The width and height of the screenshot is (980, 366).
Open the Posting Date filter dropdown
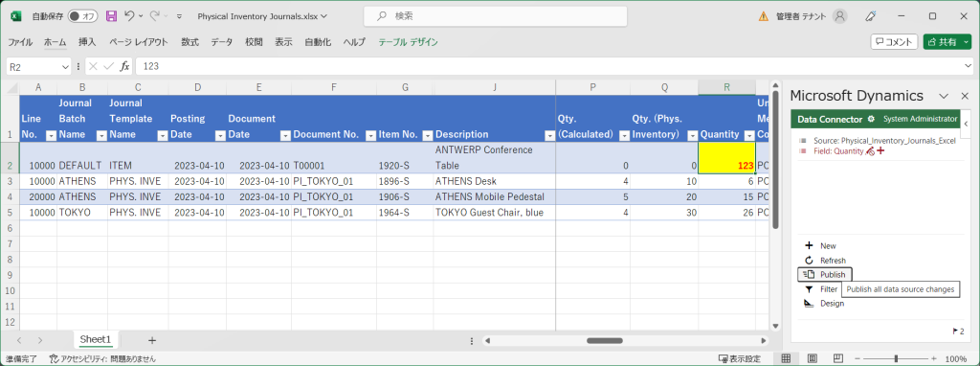[220, 135]
